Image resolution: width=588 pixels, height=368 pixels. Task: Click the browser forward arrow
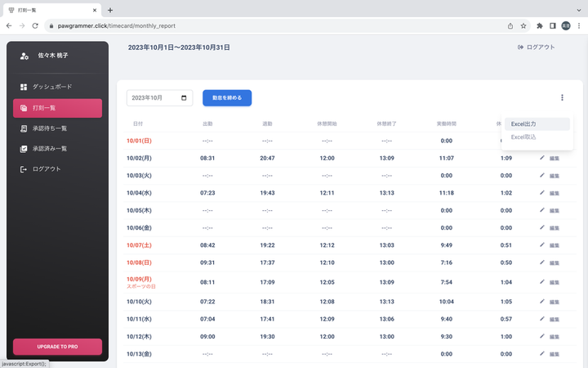tap(22, 26)
